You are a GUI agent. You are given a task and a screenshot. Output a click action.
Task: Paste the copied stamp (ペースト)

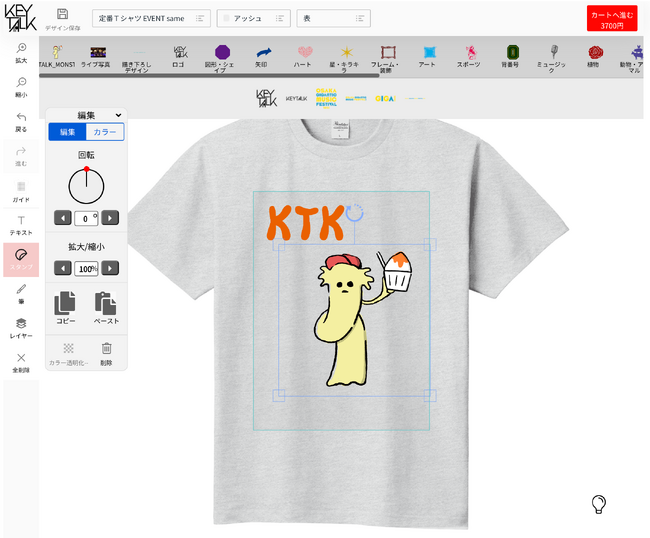106,308
